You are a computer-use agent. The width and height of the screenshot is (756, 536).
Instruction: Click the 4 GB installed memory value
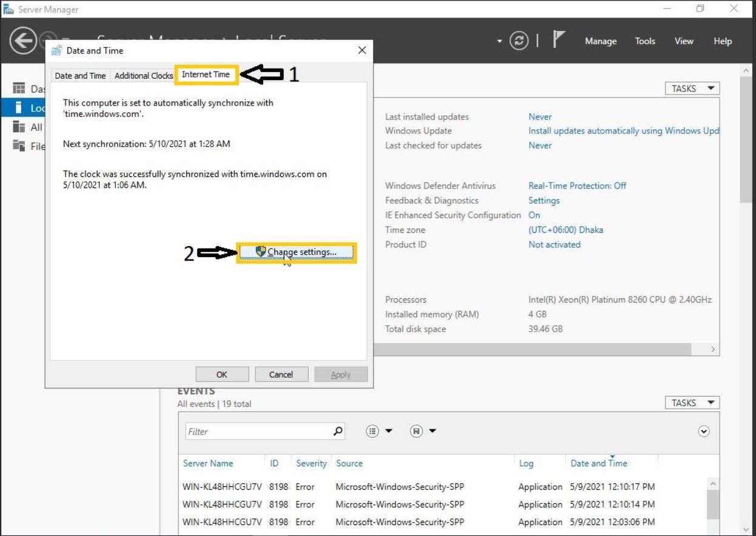pos(538,314)
